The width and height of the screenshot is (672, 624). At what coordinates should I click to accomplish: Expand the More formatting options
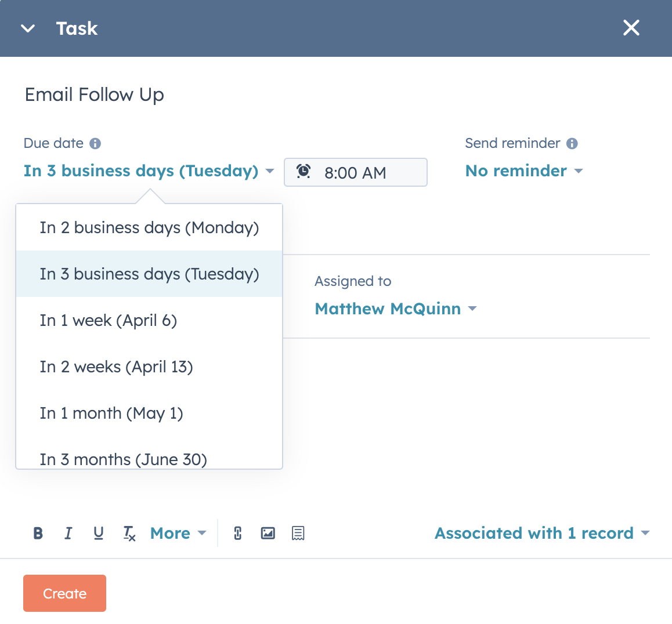pyautogui.click(x=178, y=533)
